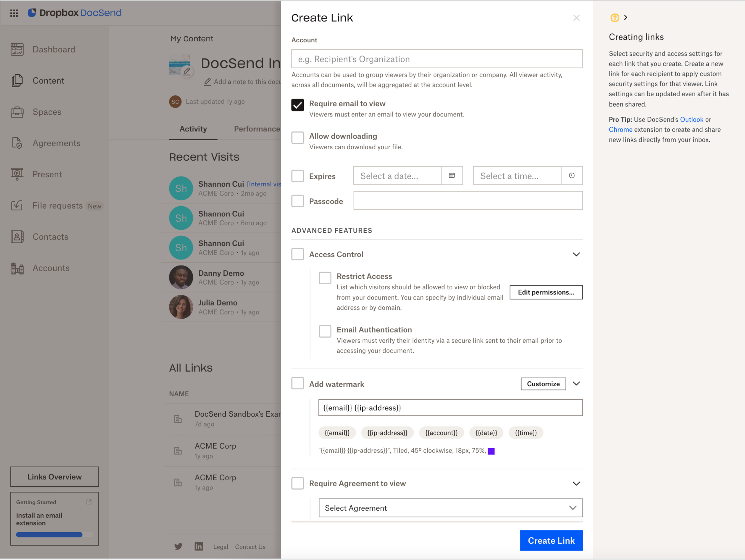Click the calendar icon for expiry date
The height and width of the screenshot is (560, 745).
click(452, 176)
